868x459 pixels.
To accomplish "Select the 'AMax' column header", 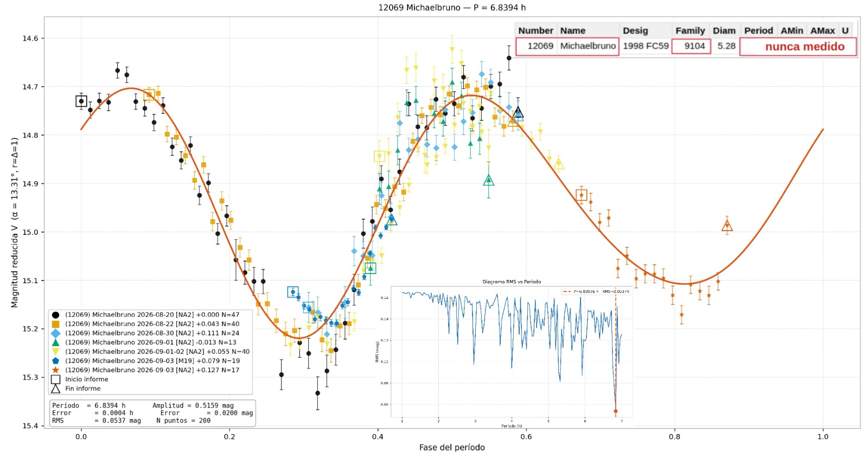I will point(822,30).
